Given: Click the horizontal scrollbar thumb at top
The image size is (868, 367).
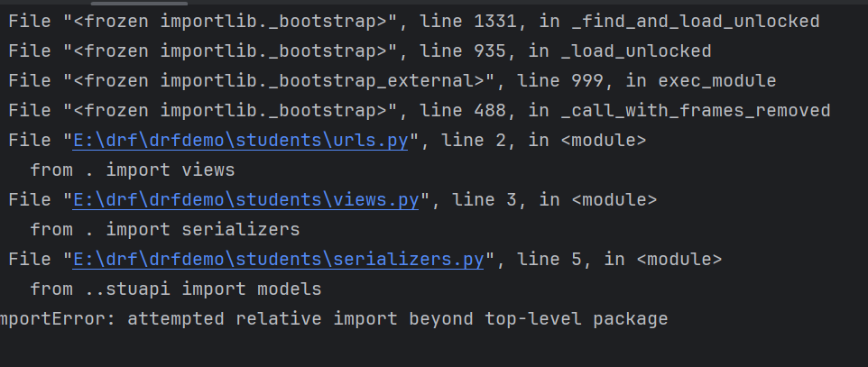Looking at the screenshot, I should pyautogui.click(x=139, y=3).
